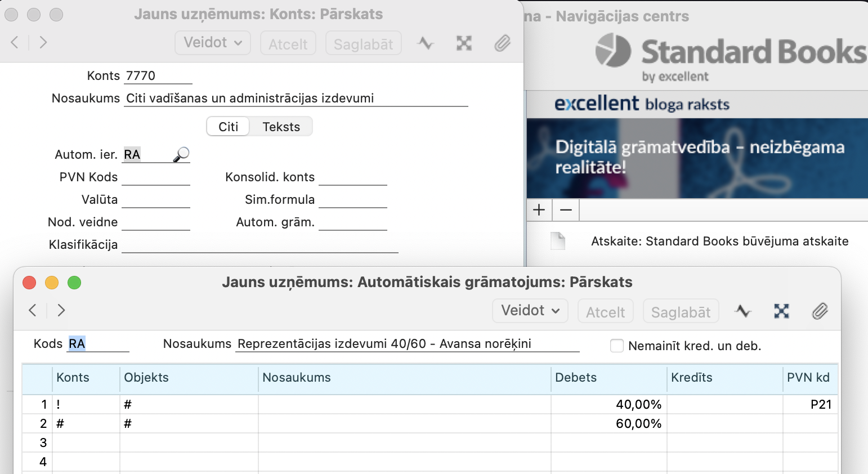The image size is (868, 474).
Task: Open the Veidot dropdown in Automātiskais grāmatojums window
Action: pos(530,311)
